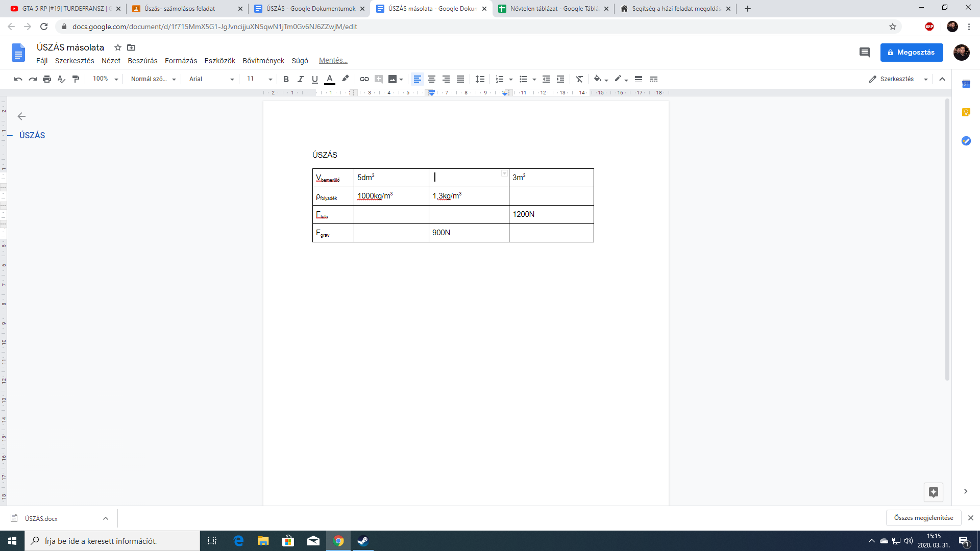Toggle italic formatting
This screenshot has width=980, height=551.
(300, 79)
